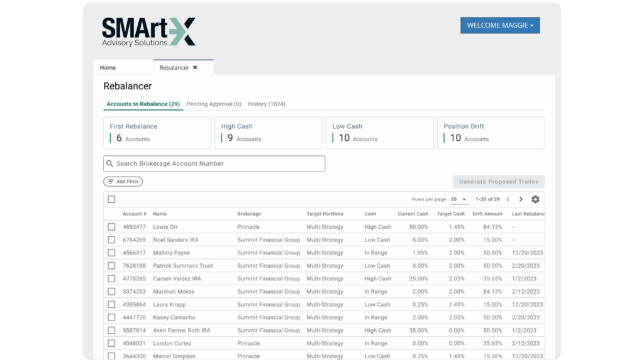Open the Welcome Maggie user menu
The height and width of the screenshot is (362, 644).
click(500, 25)
